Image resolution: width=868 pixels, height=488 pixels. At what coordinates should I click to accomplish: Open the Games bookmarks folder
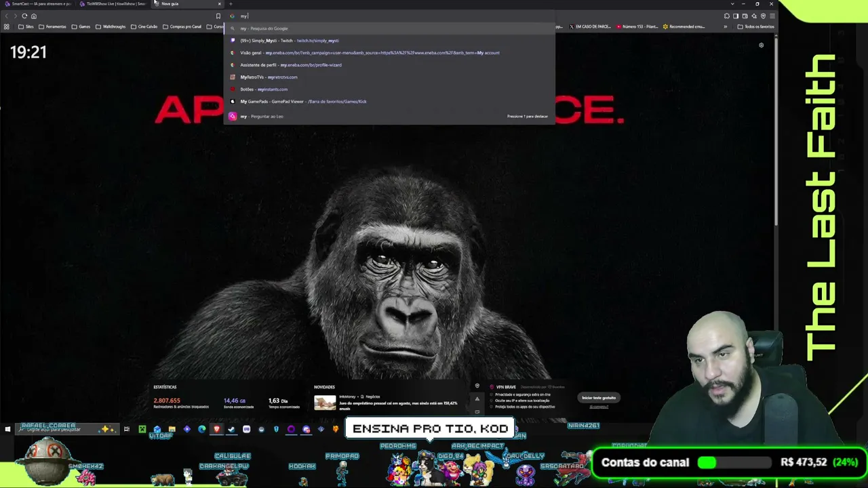(x=81, y=26)
